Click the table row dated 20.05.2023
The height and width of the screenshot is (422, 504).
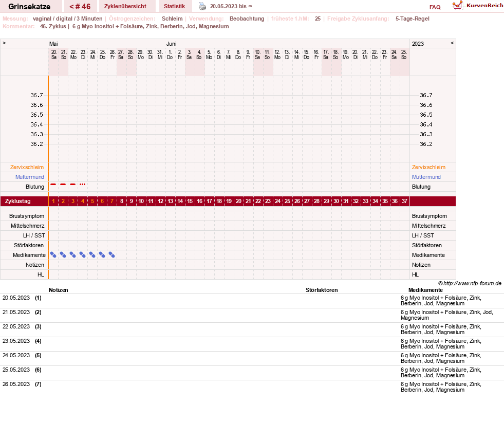252,301
